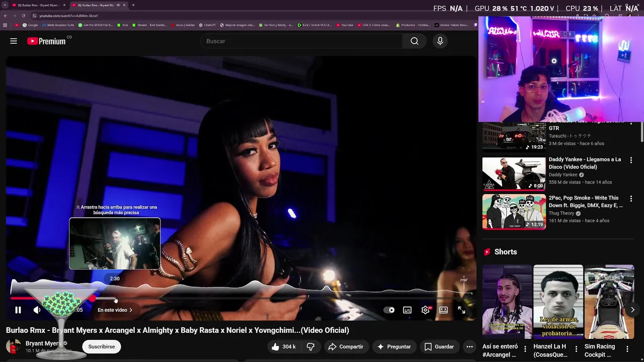Open Daddy Yankee Llegamos a La Disco thumbnail
This screenshot has width=644, height=362.
(514, 174)
